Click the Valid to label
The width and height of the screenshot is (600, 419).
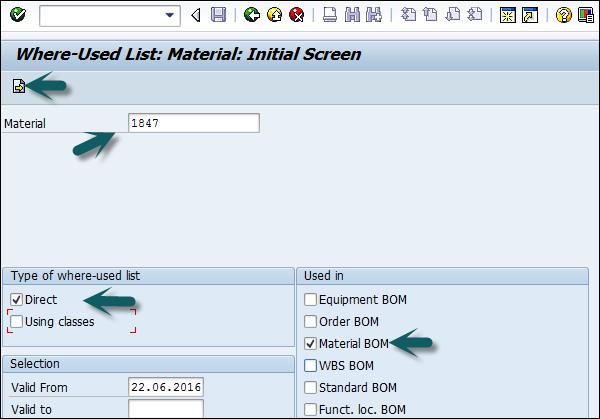tap(31, 409)
